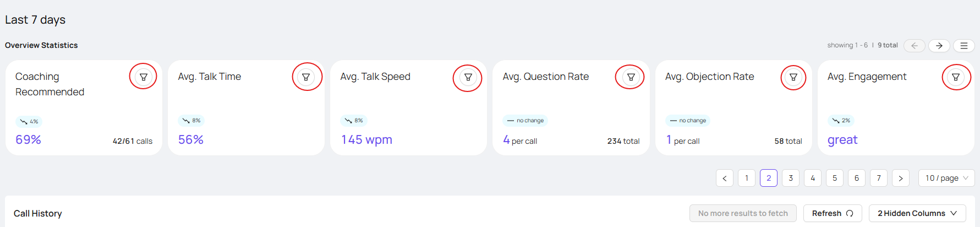Apply the Avg. Talk Speed filter

coord(468,77)
